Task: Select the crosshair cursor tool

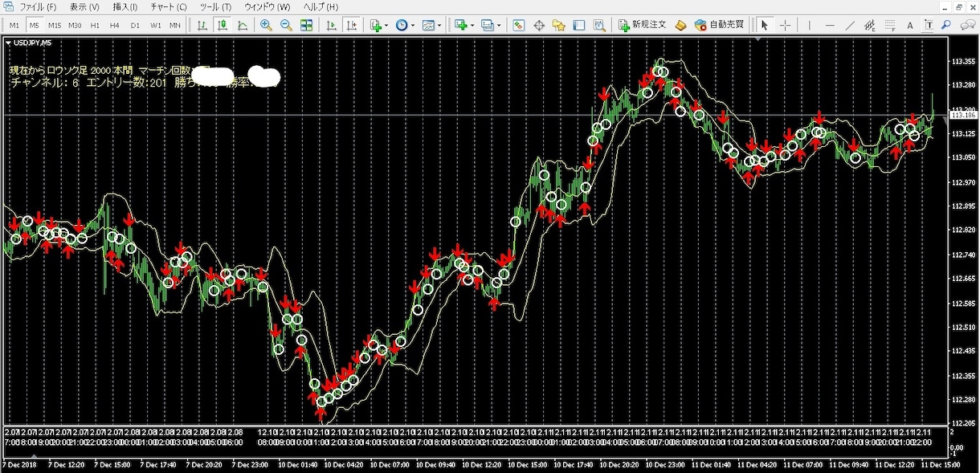Action: [x=785, y=25]
